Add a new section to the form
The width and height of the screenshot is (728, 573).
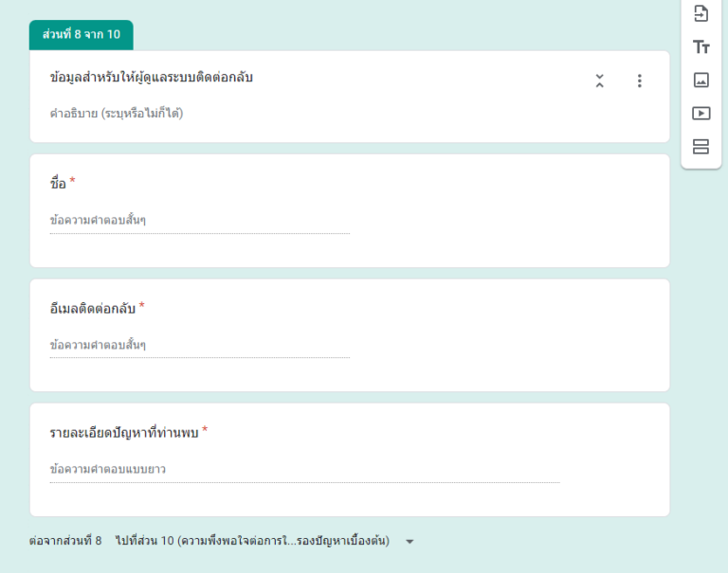click(x=701, y=147)
